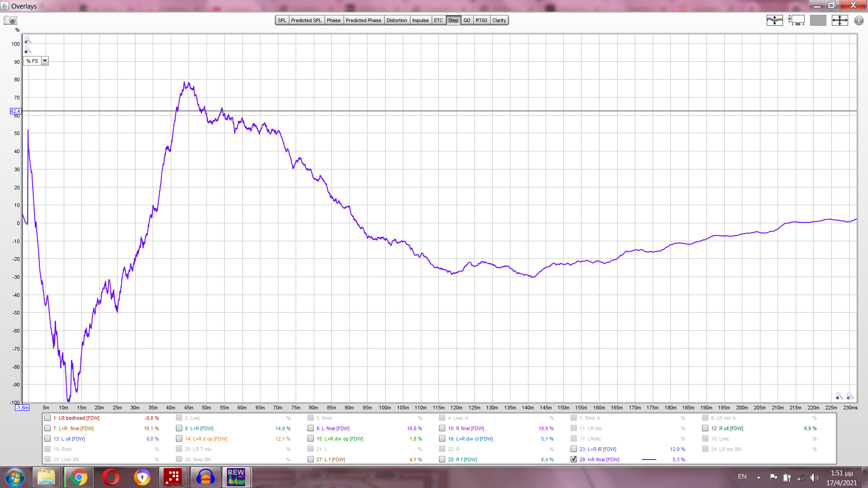Click top zoom magnifier icon on vertical axis

(x=27, y=40)
